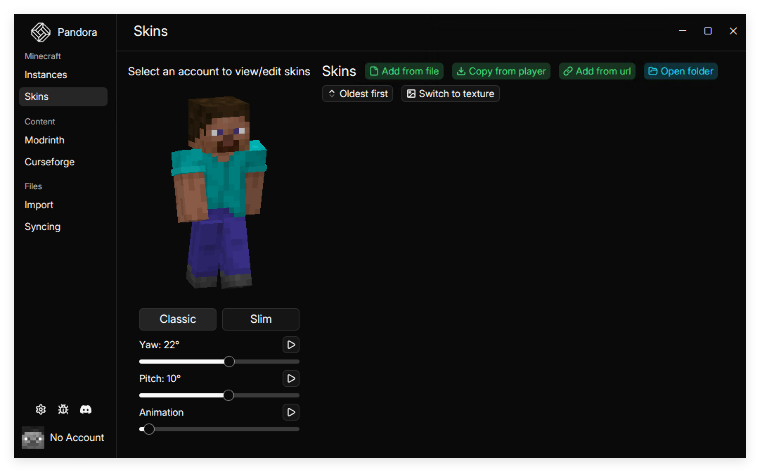Screen dimensions: 760x472
Task: Click the Yaw: 22° value label
Action: 159,345
